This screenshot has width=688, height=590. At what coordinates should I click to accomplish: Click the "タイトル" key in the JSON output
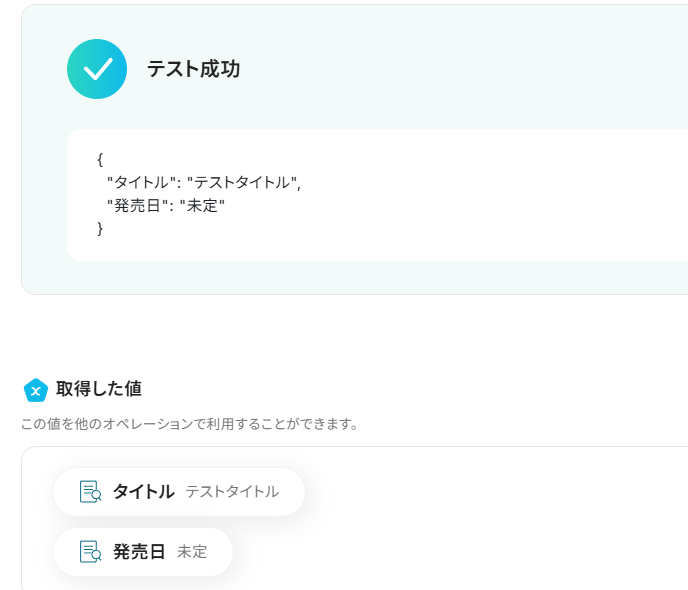click(140, 182)
